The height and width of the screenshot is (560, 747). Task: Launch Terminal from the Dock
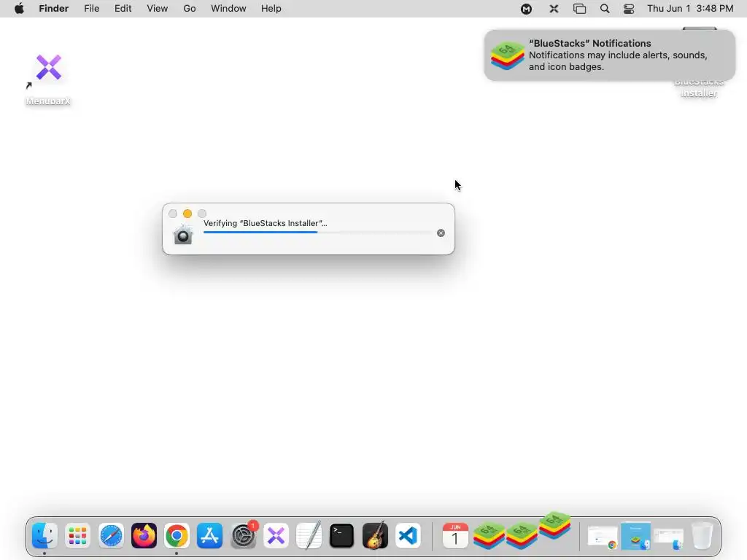341,536
